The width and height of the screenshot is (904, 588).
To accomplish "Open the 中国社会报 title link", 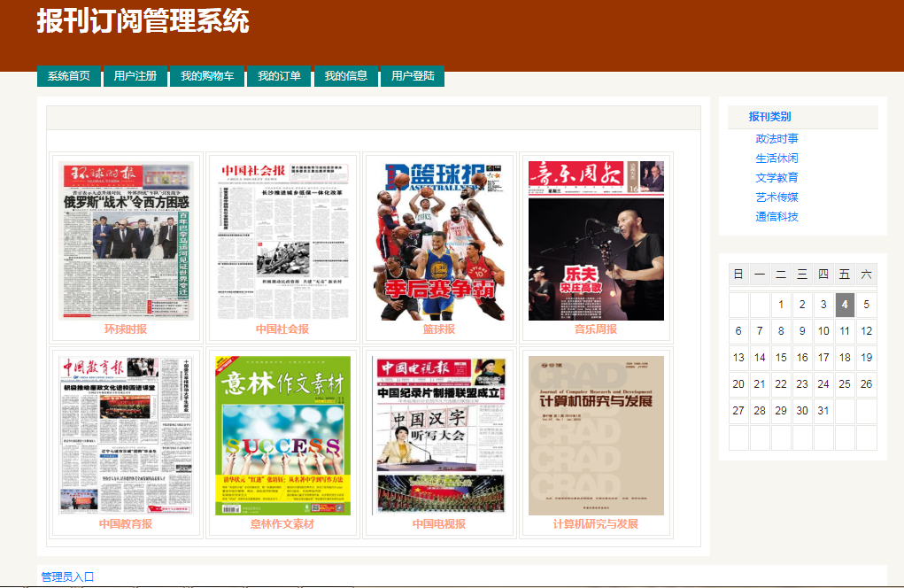I will coord(282,329).
